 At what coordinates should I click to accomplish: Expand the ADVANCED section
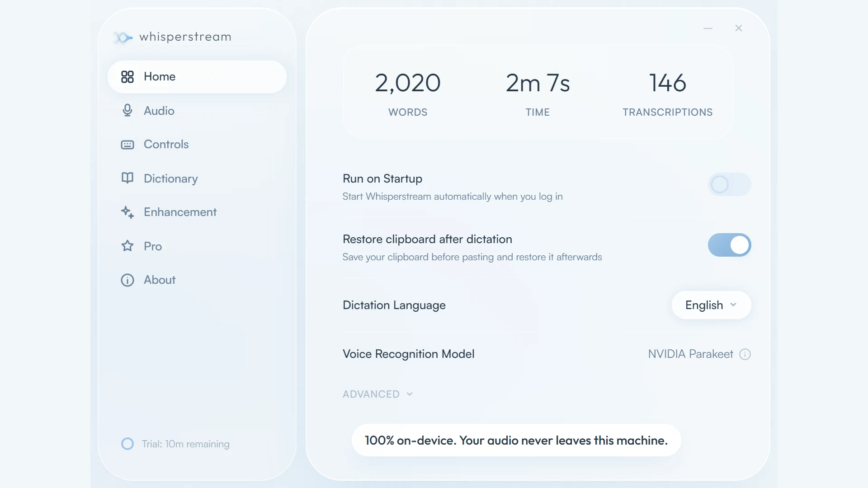pyautogui.click(x=378, y=394)
